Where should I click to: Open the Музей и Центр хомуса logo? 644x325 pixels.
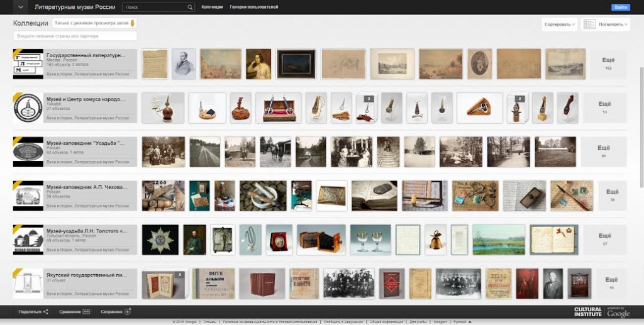click(28, 108)
